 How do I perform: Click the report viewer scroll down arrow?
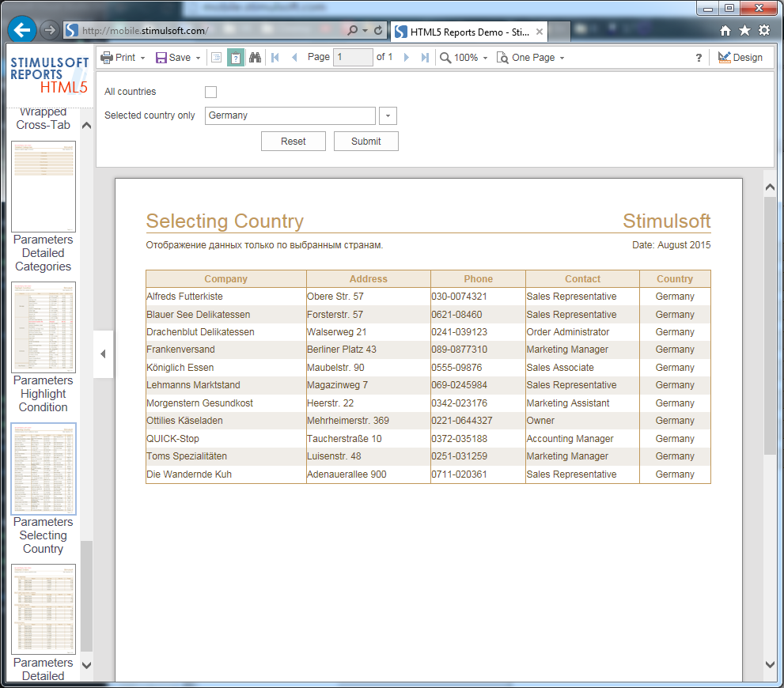(770, 664)
